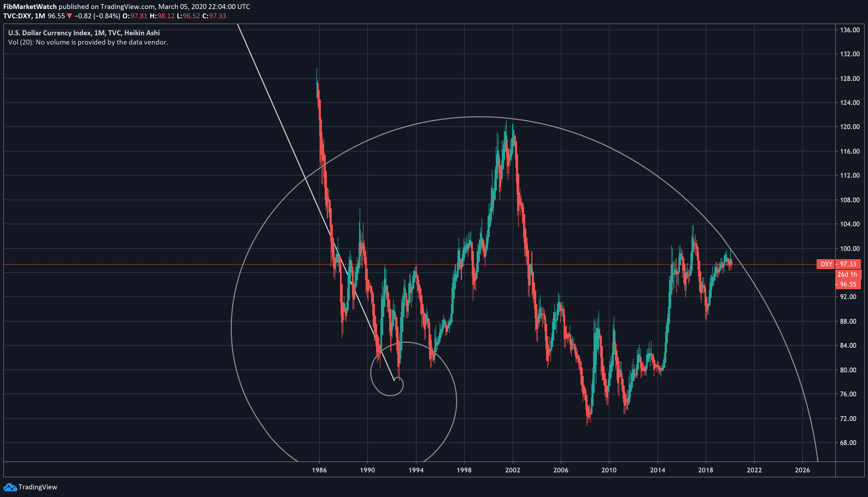Click the 88.00 price axis label

(848, 321)
